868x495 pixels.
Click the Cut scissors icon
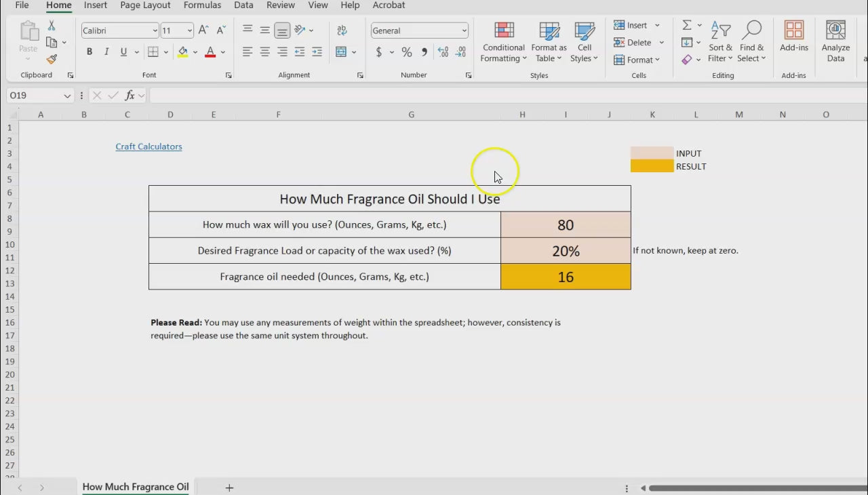click(x=52, y=26)
